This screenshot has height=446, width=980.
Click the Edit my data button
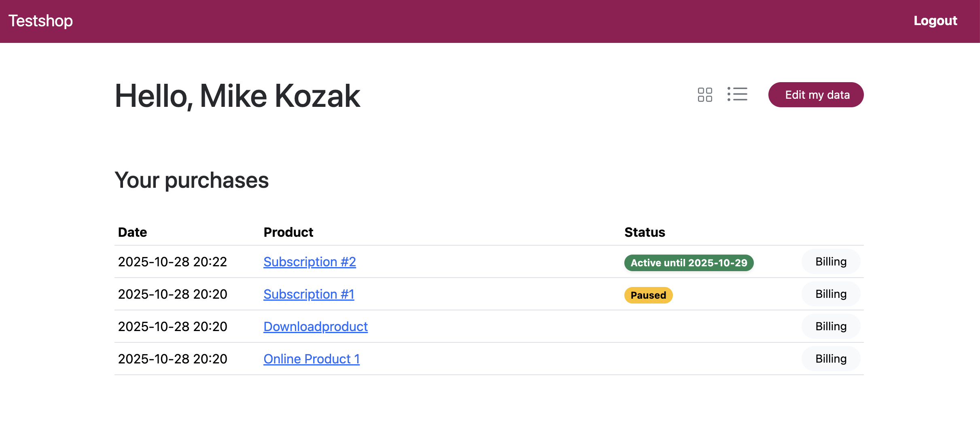[816, 95]
